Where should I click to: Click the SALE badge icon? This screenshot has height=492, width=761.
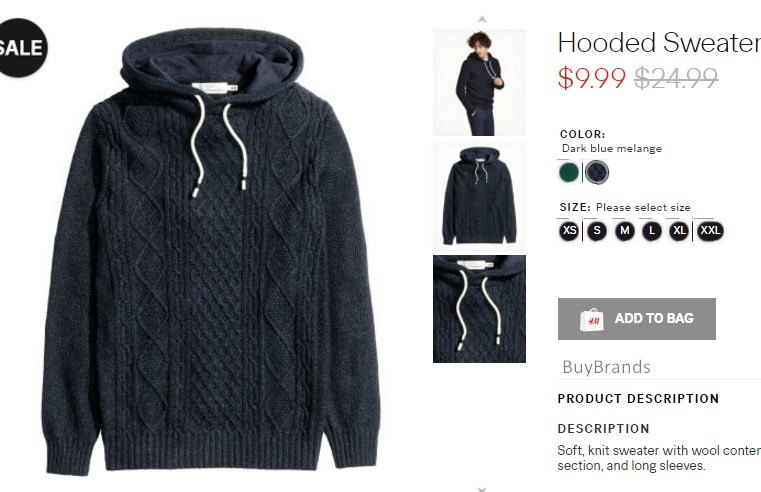[x=22, y=48]
